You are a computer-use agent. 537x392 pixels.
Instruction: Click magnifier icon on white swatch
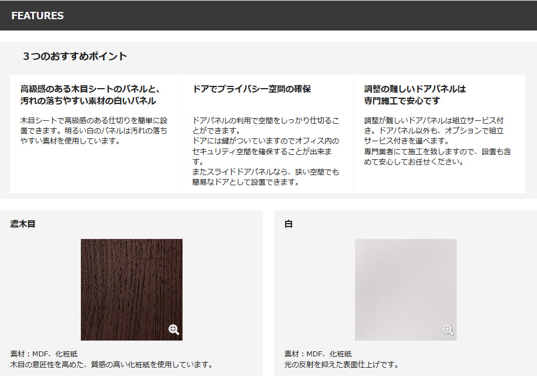(x=448, y=330)
